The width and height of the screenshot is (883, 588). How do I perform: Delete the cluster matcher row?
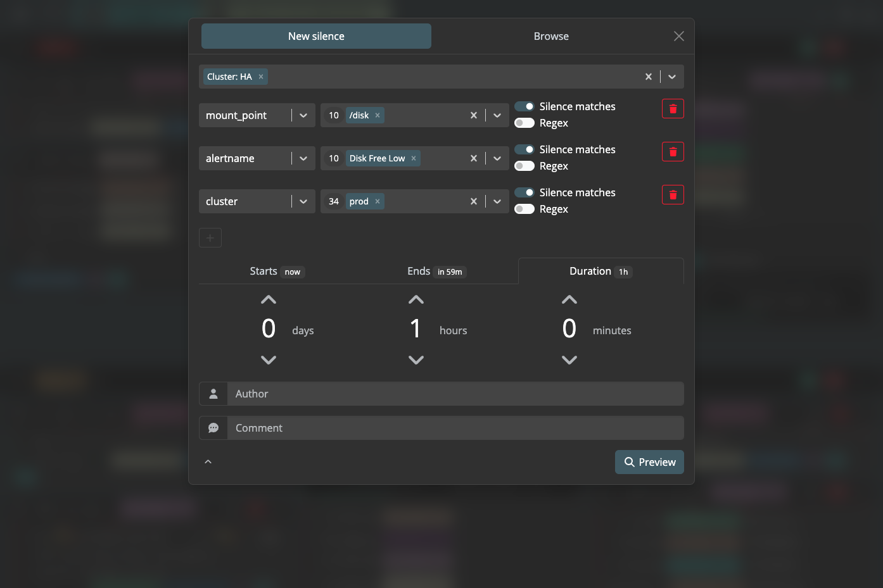pyautogui.click(x=673, y=195)
